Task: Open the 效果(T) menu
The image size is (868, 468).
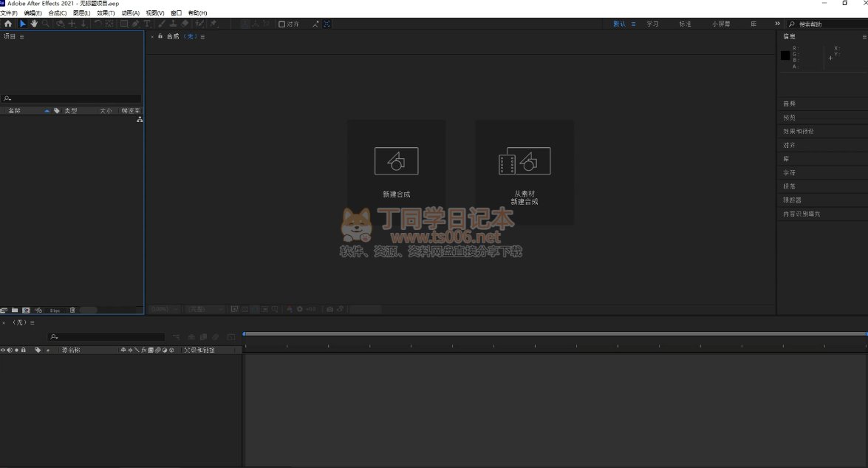Action: point(106,13)
